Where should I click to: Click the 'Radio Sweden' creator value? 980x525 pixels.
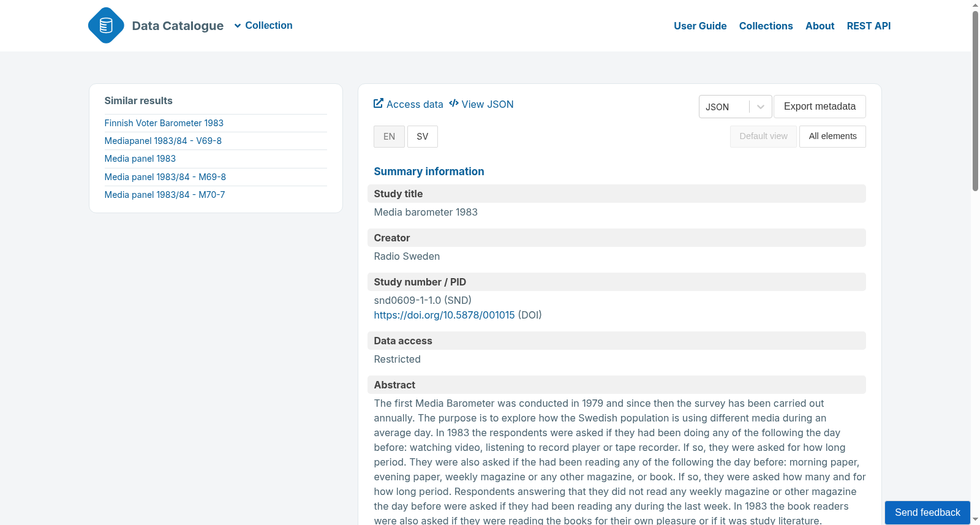407,256
